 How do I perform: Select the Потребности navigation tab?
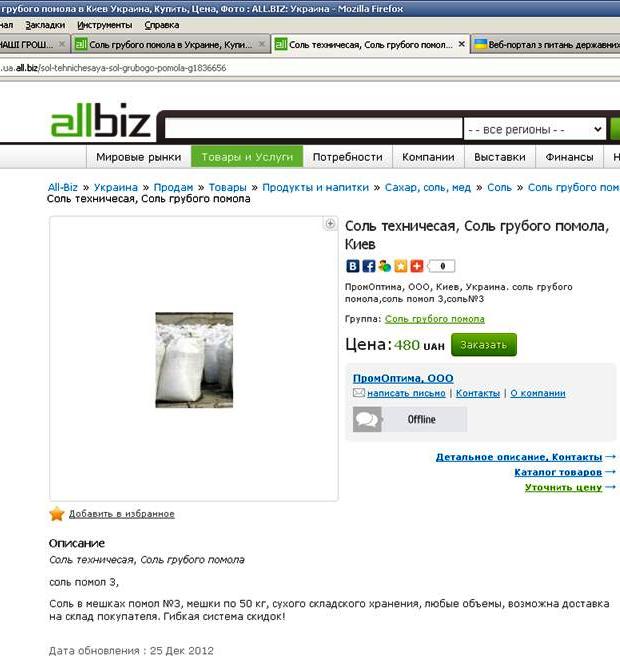[x=347, y=157]
